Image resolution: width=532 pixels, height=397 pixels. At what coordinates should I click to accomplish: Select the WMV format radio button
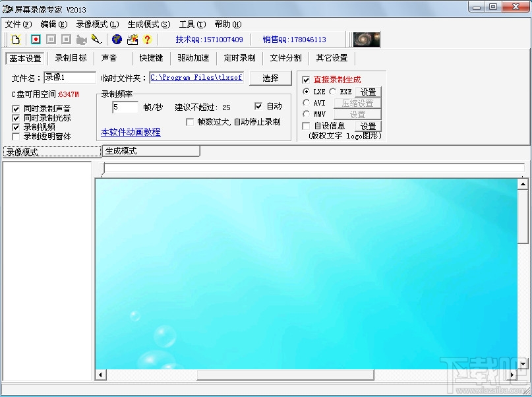pos(306,113)
